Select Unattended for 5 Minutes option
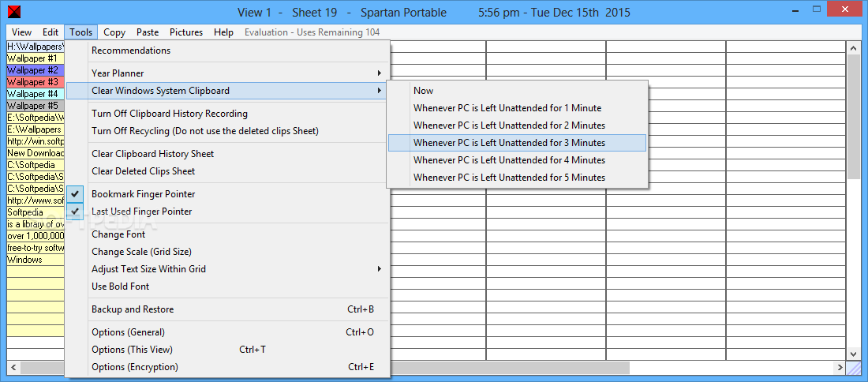Screen dimensions: 868x382 pos(517,178)
